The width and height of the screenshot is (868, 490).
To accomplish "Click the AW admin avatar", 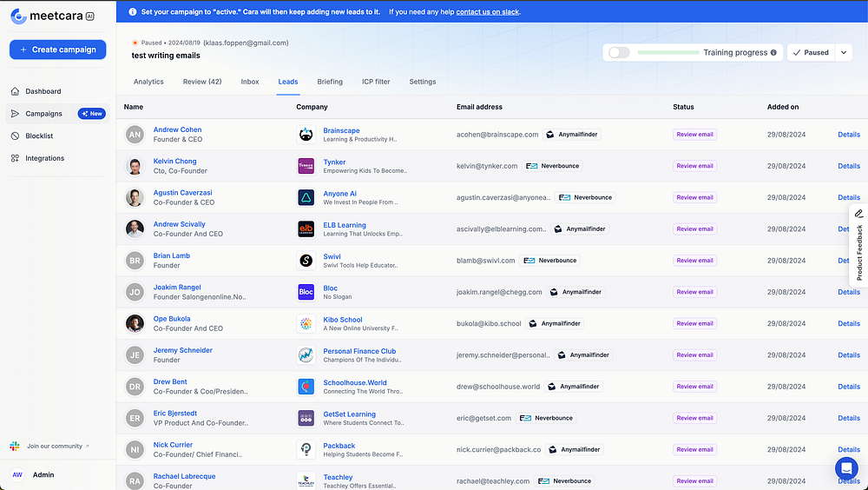I will click(17, 475).
